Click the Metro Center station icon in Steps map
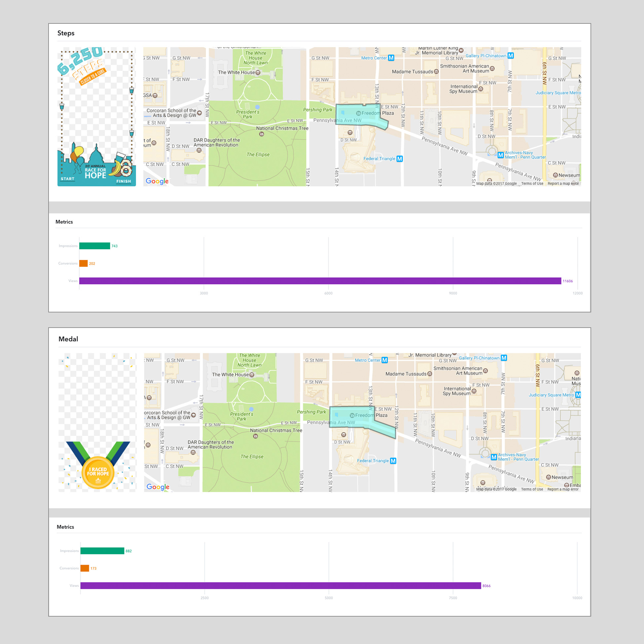 (x=391, y=58)
